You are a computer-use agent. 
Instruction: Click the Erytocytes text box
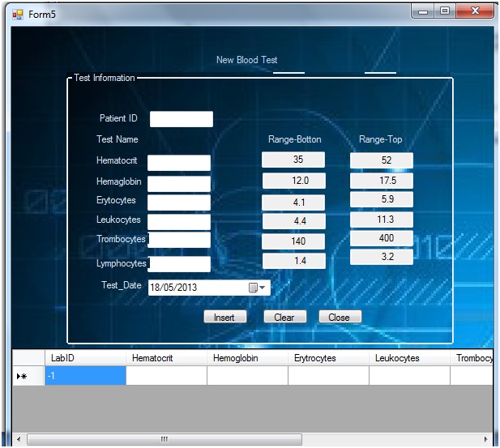(x=178, y=202)
